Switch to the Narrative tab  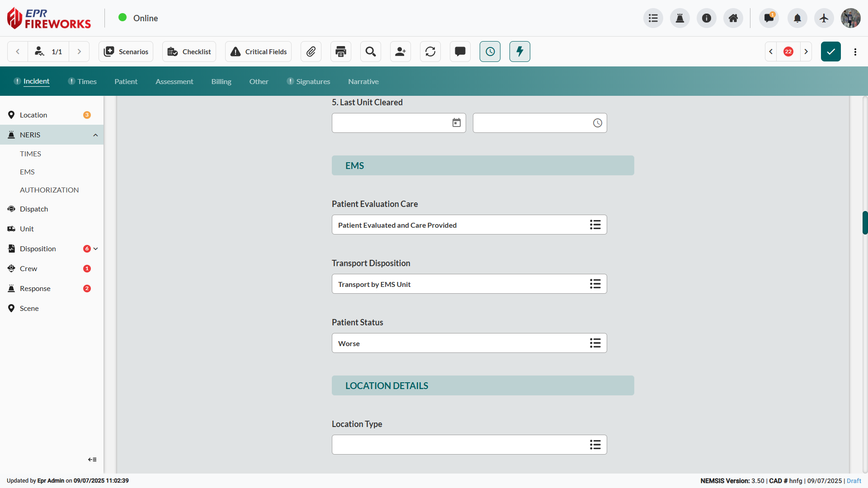pyautogui.click(x=363, y=82)
